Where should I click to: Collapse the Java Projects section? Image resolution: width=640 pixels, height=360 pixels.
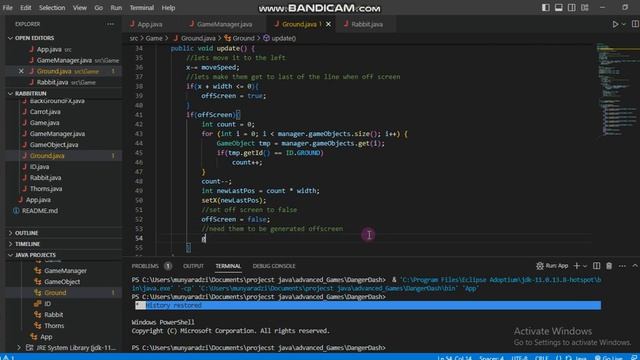[x=35, y=255]
